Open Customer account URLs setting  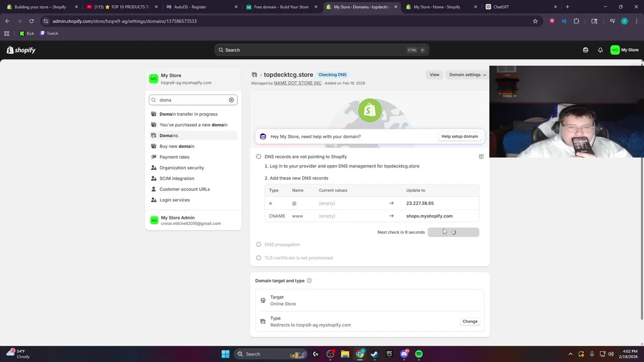[193, 189]
